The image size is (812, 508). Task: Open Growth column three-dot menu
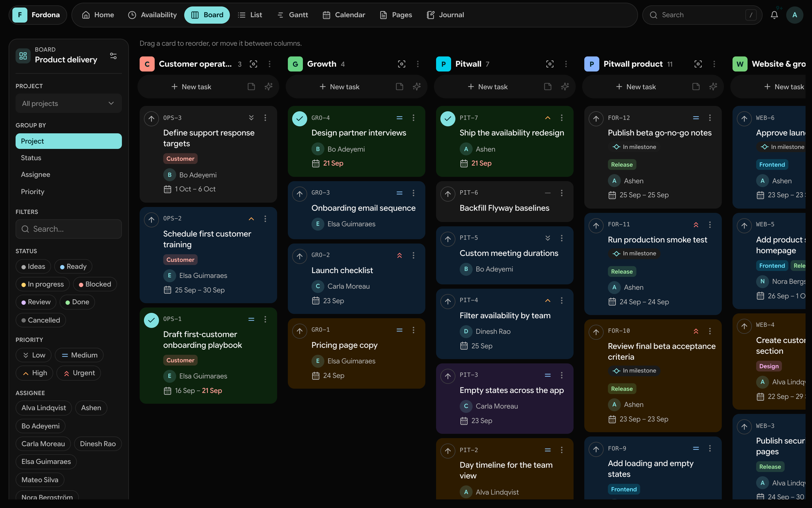tap(418, 64)
